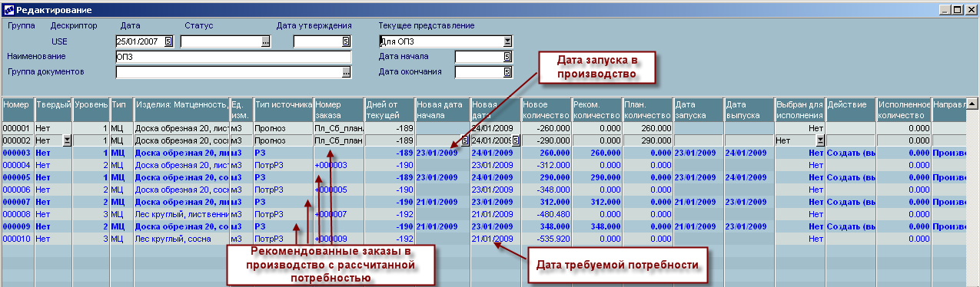Viewport: 980px width, 287px height.
Task: Select row number 000007
Action: (17, 202)
